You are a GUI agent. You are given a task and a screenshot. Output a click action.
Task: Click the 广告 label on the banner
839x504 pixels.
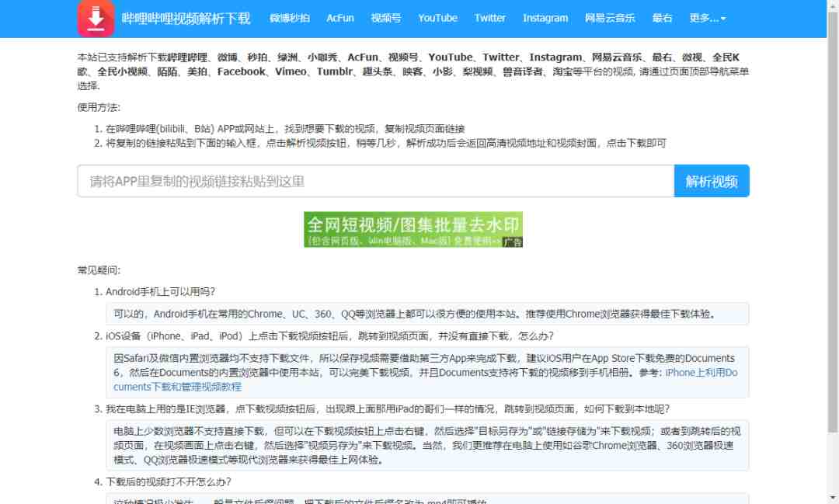[513, 242]
